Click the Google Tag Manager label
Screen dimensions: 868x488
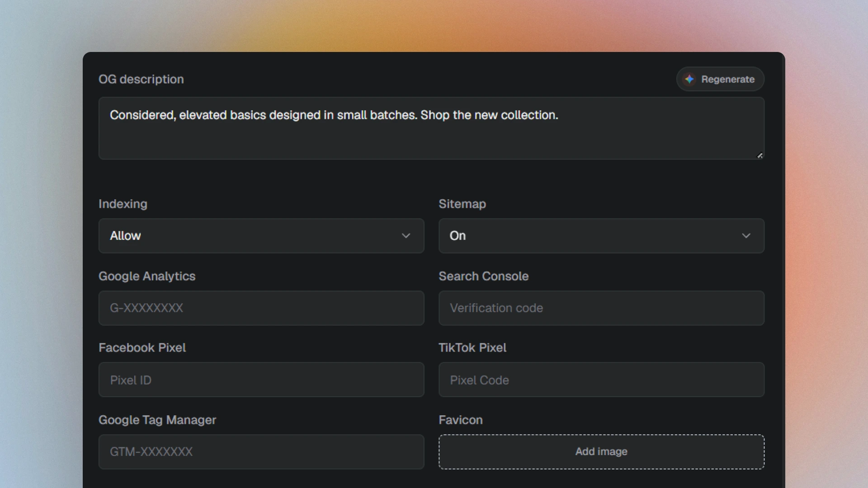point(157,420)
